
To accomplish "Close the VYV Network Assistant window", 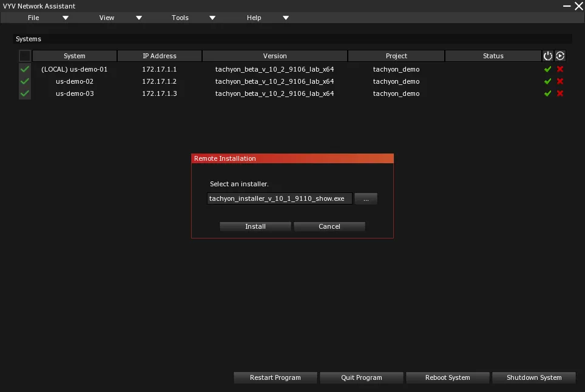I will click(x=579, y=6).
